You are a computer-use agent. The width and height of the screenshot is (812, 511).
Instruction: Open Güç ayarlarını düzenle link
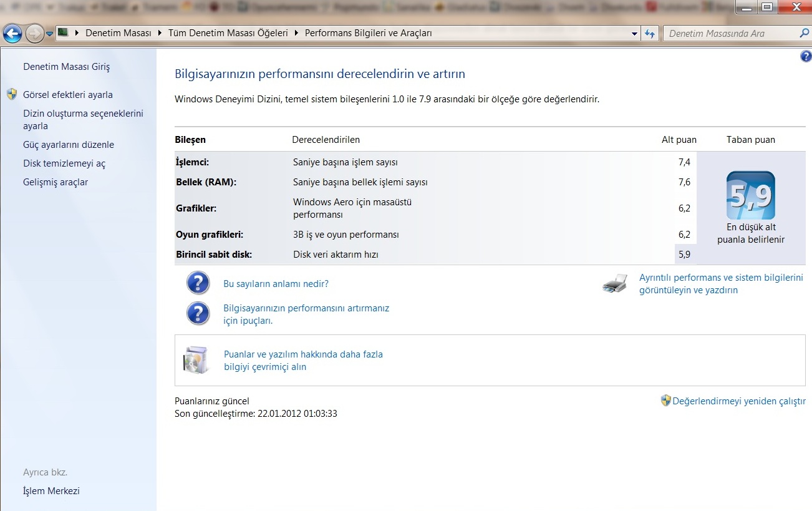tap(69, 145)
